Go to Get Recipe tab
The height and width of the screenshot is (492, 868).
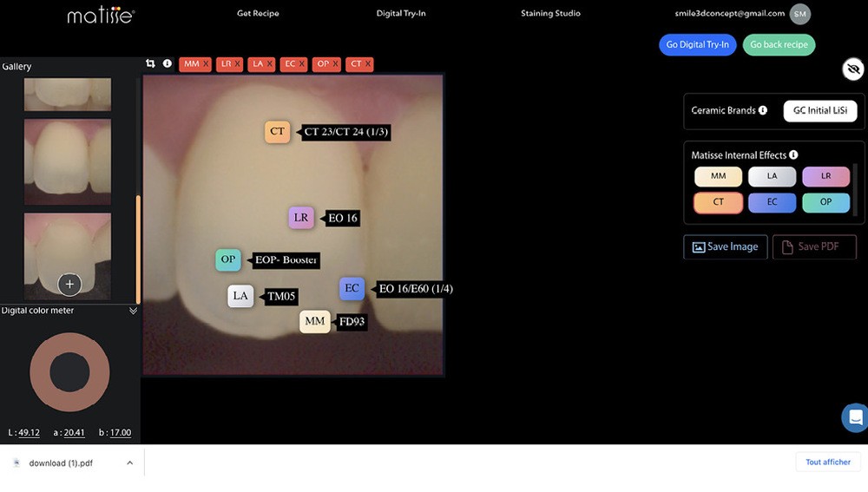tap(258, 14)
